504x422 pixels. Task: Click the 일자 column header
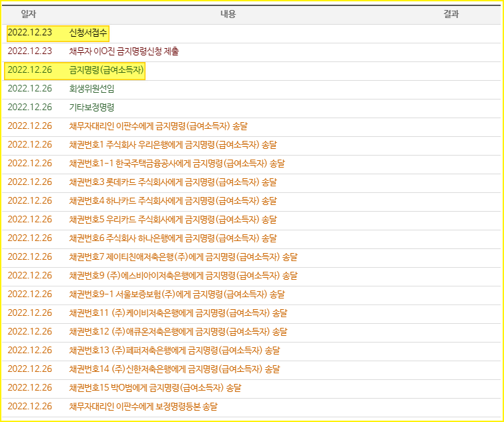29,14
